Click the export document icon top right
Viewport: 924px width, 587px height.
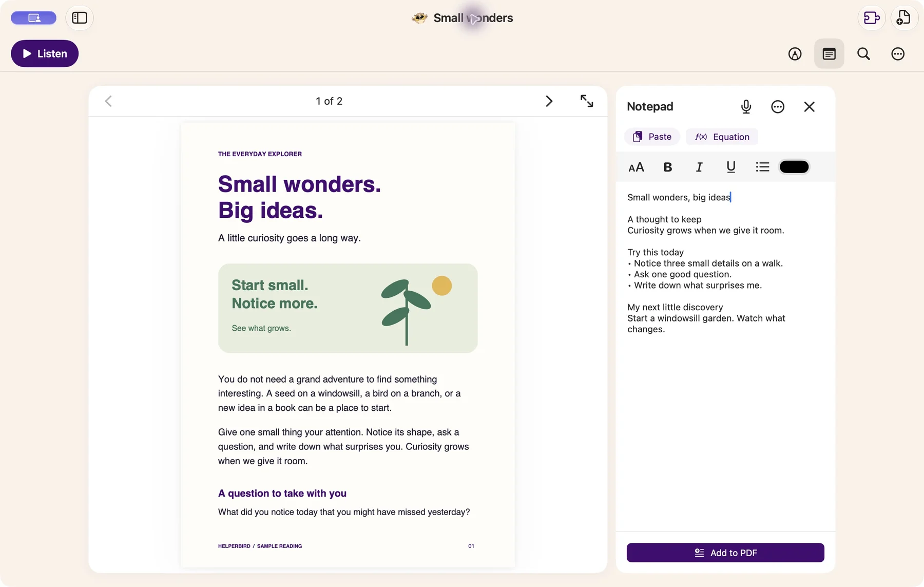(872, 18)
